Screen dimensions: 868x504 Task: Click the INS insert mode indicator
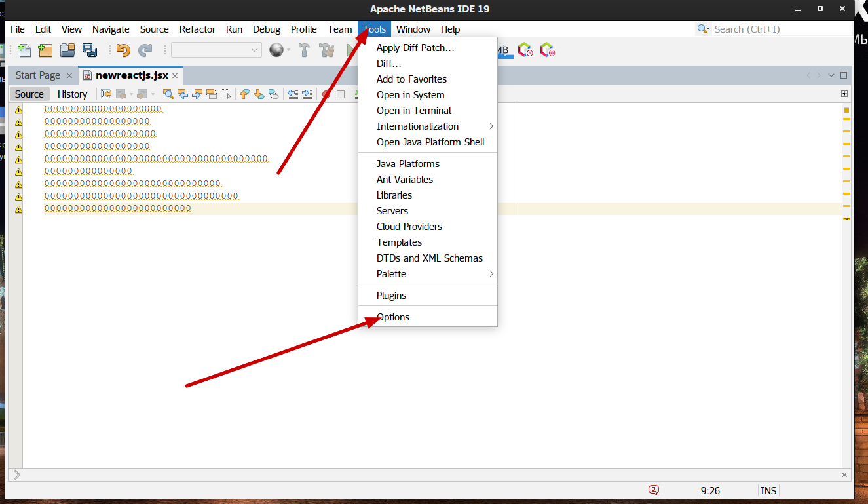click(x=768, y=490)
